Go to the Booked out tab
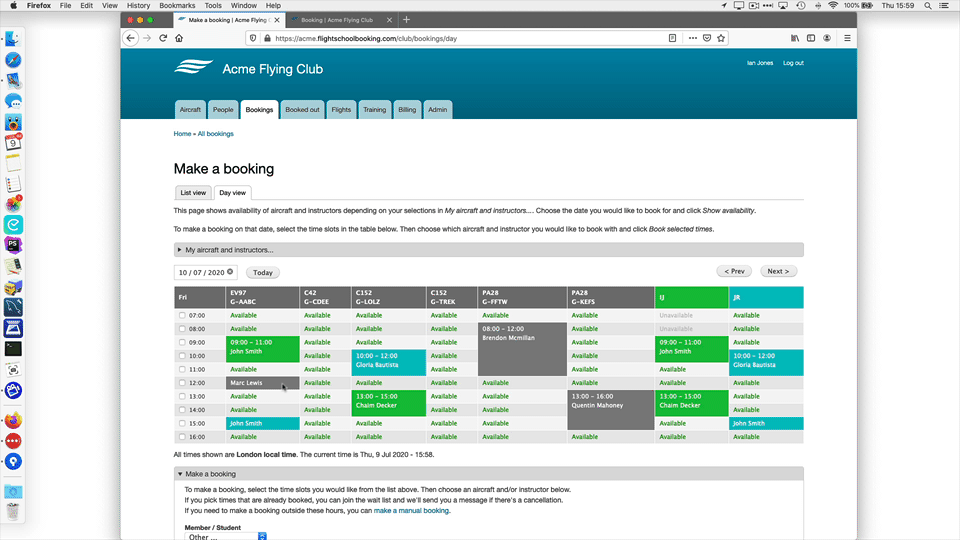This screenshot has height=540, width=960. pos(302,110)
